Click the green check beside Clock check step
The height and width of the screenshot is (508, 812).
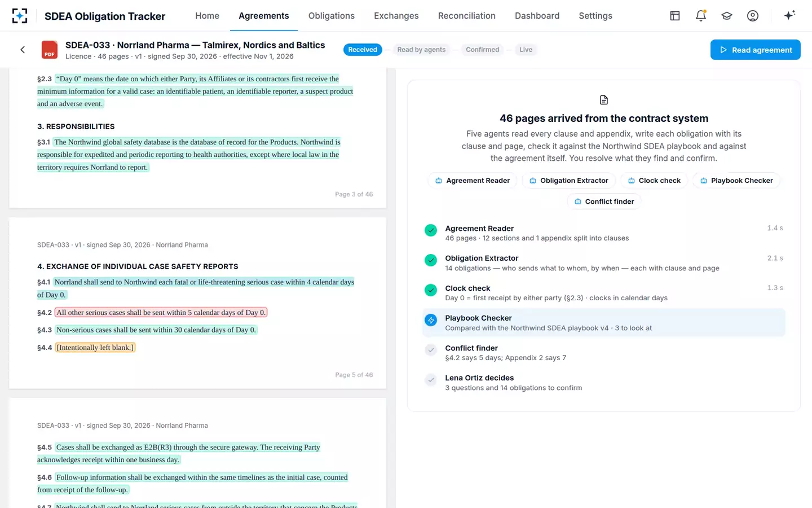click(x=431, y=290)
